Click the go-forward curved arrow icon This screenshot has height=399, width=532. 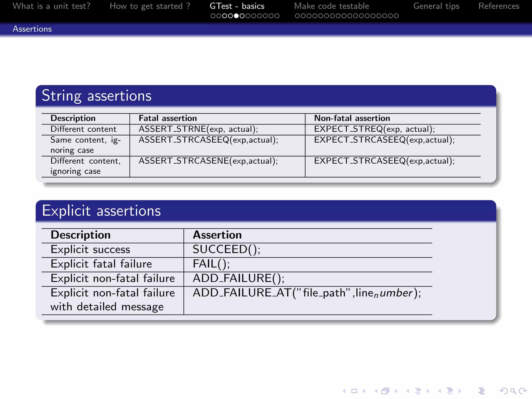click(x=522, y=391)
